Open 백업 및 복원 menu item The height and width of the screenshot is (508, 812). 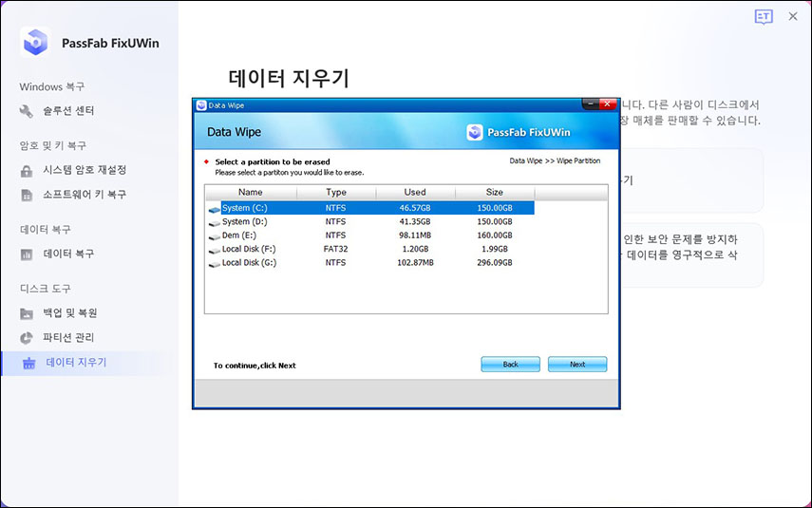click(x=70, y=312)
